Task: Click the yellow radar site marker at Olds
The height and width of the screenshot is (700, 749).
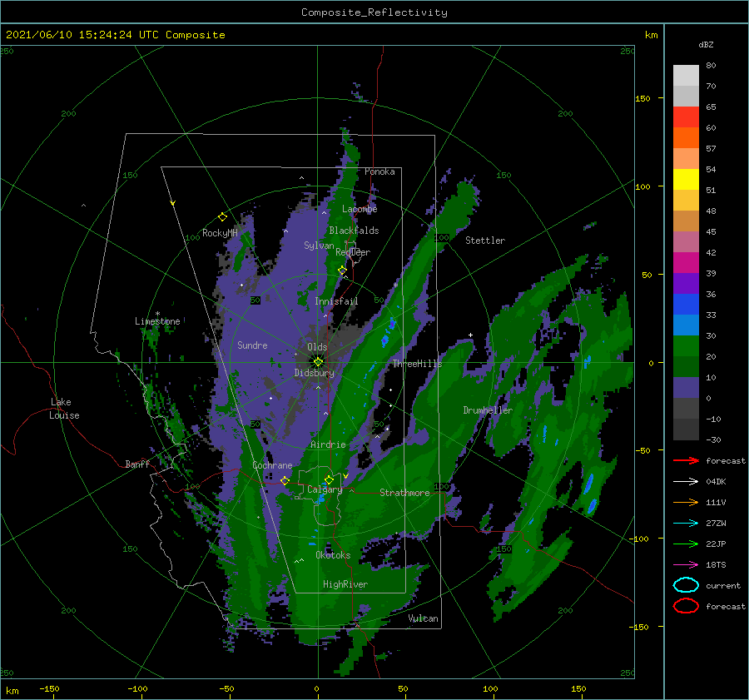Action: [x=318, y=362]
